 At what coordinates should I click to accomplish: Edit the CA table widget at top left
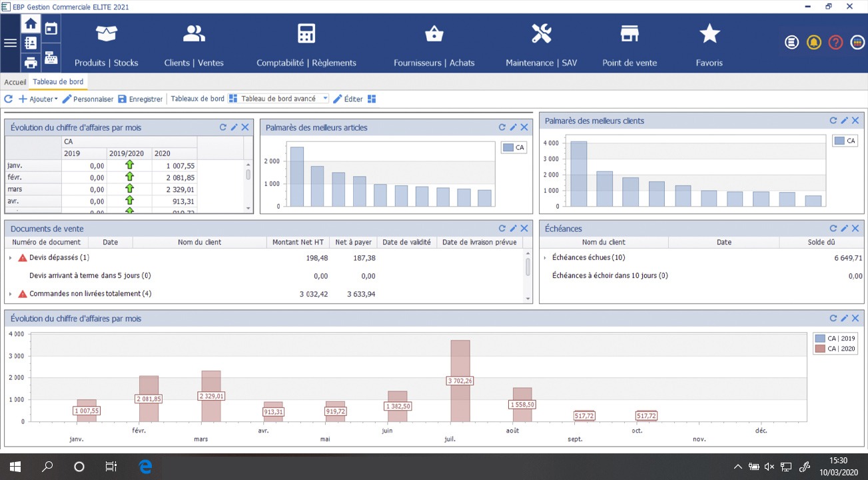click(x=234, y=127)
